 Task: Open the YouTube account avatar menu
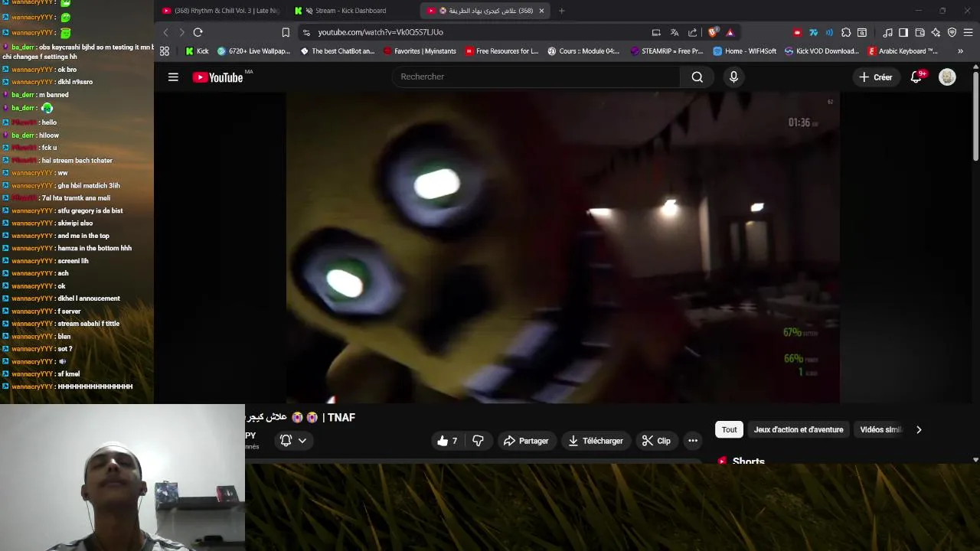[x=947, y=77]
